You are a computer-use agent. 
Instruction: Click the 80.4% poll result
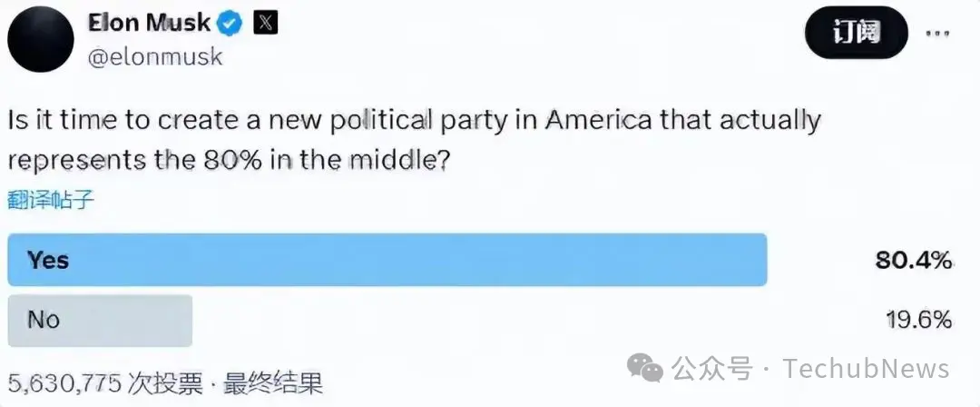click(x=913, y=261)
